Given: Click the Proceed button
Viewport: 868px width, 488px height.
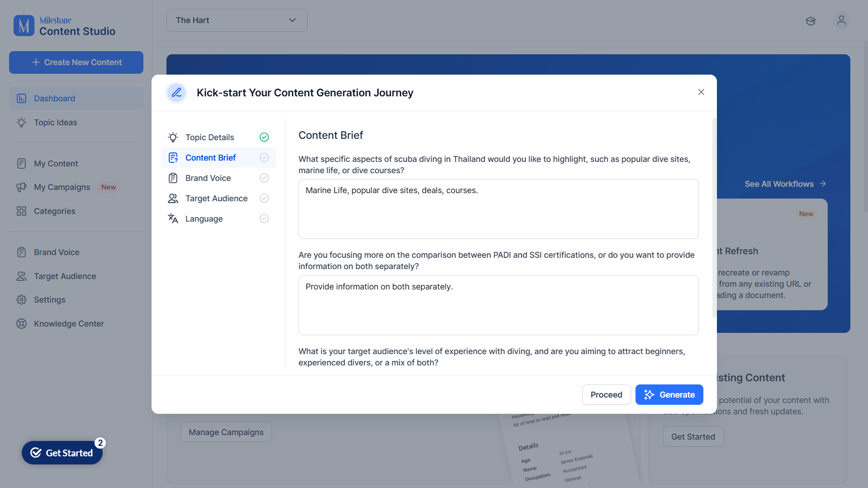Looking at the screenshot, I should 606,395.
